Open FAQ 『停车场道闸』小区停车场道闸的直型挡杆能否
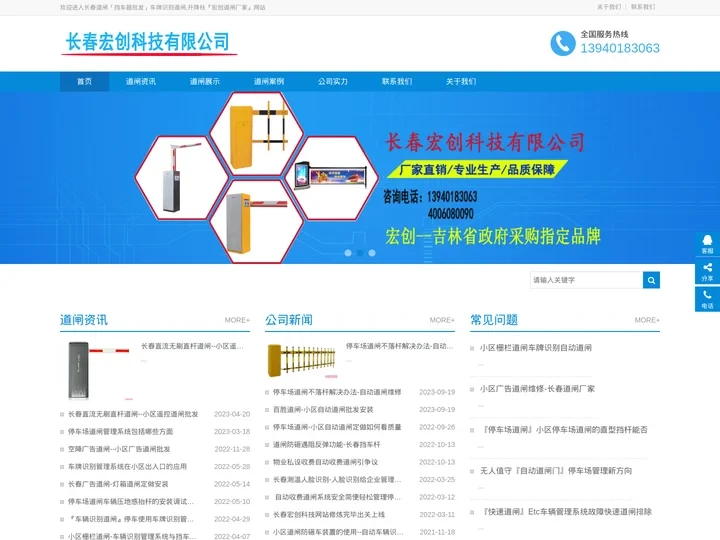 click(564, 430)
